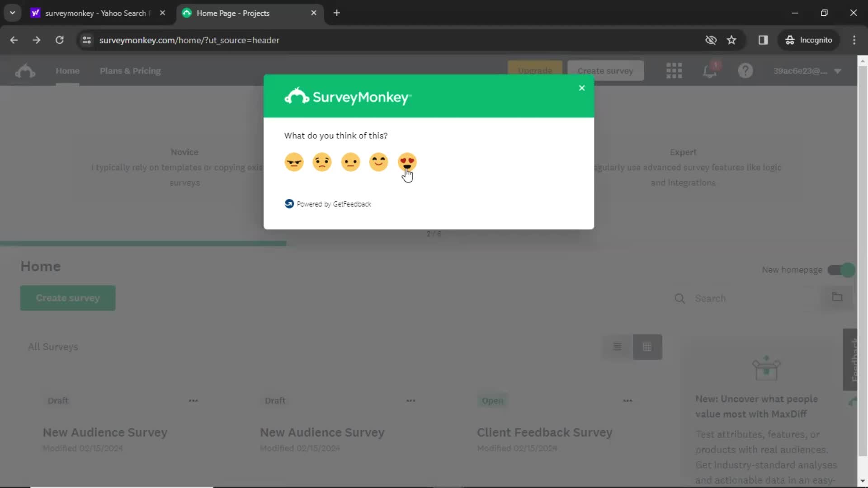Switch to list view
The width and height of the screenshot is (868, 488).
click(617, 347)
